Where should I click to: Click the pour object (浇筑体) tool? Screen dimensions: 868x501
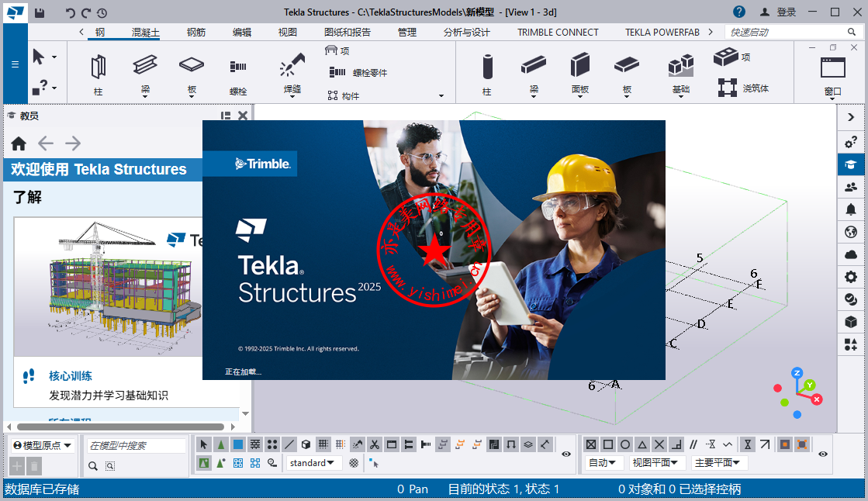(743, 88)
